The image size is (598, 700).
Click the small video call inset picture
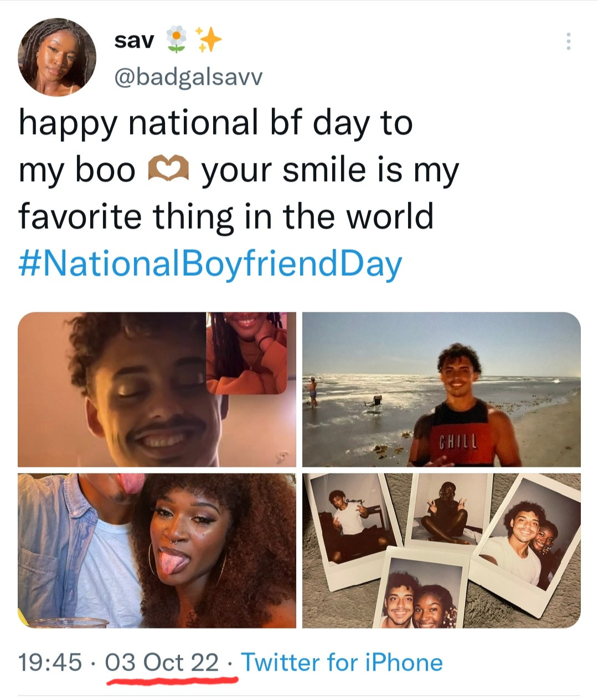[246, 353]
